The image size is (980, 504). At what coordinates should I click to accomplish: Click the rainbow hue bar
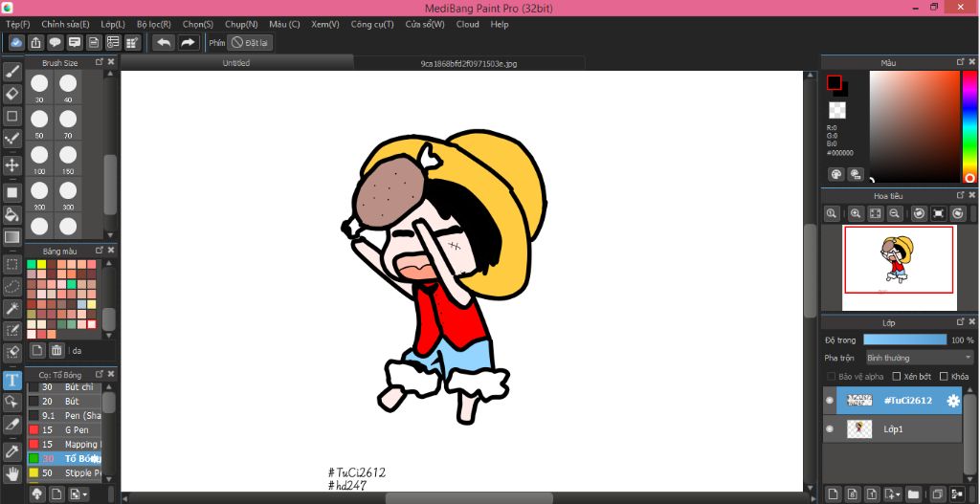point(969,127)
